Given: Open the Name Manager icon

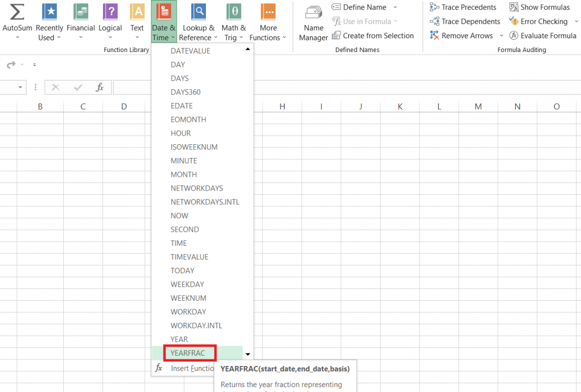Looking at the screenshot, I should (x=313, y=13).
